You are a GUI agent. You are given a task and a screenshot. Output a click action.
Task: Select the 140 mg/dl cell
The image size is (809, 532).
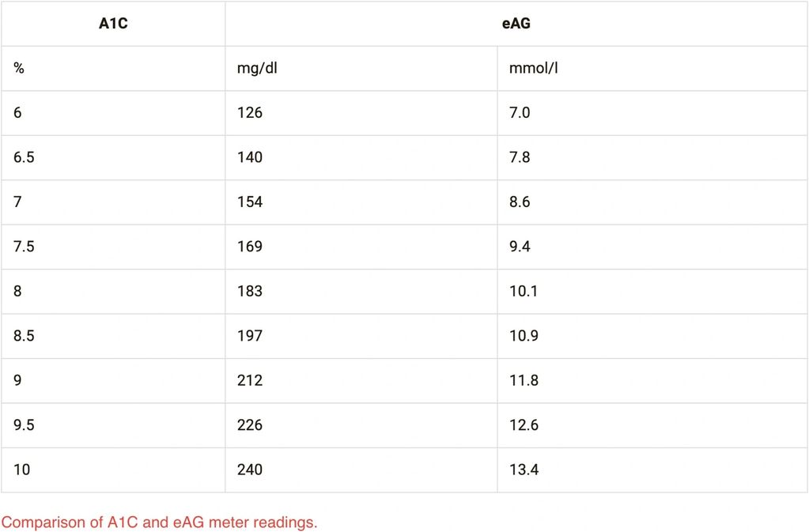[250, 157]
